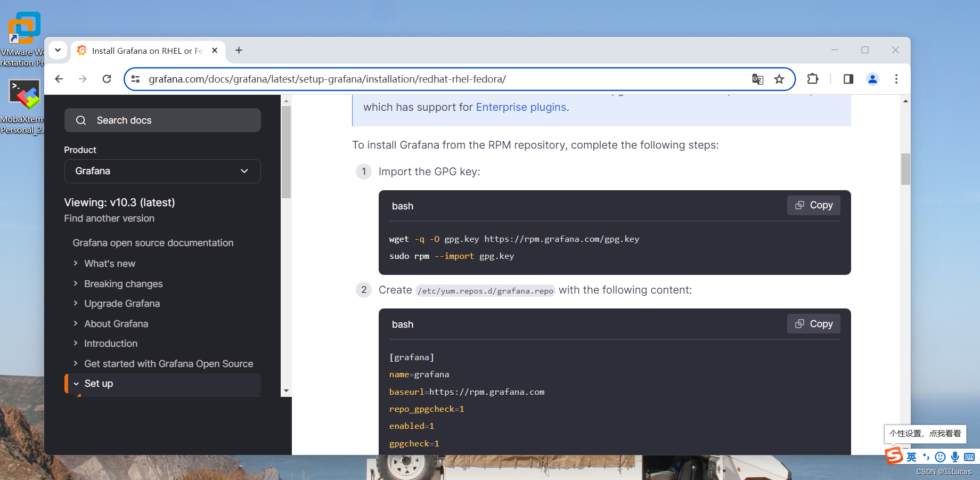The width and height of the screenshot is (980, 480).
Task: Click the Sogou punctuation mode icon
Action: [x=926, y=457]
